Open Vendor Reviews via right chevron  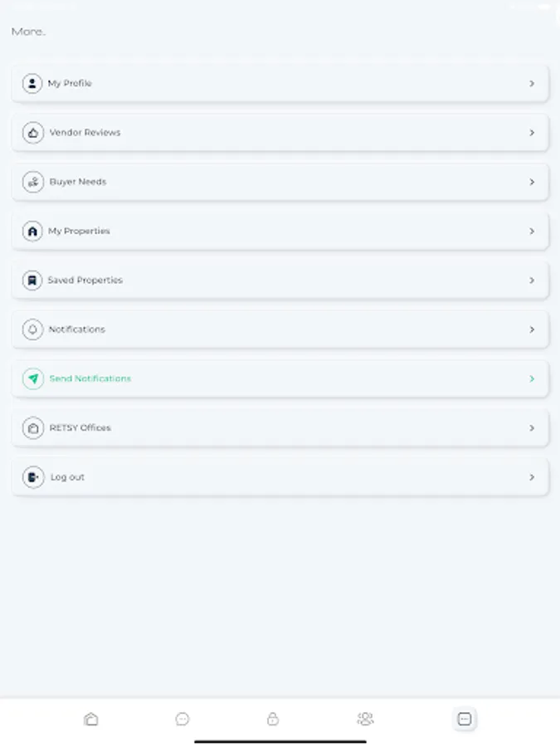[532, 133]
